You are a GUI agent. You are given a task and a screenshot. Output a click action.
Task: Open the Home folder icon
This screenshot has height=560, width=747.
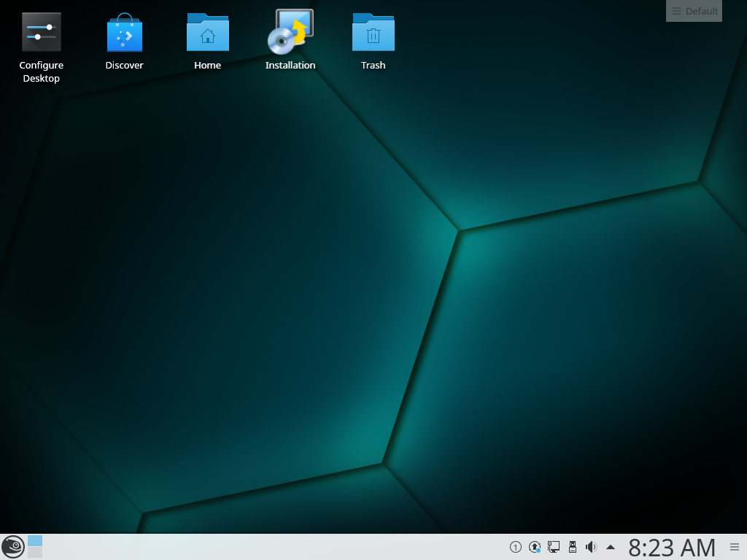207,33
